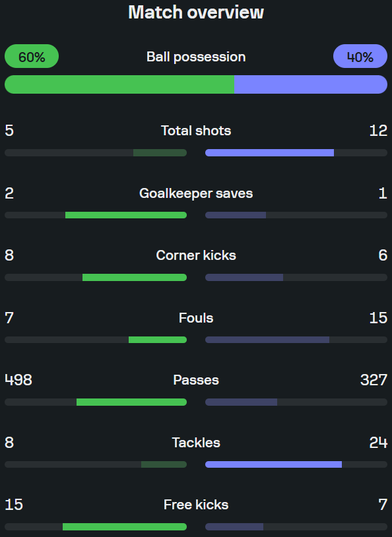Click the green Goalkeeper saves bar
This screenshot has width=392, height=537.
pyautogui.click(x=126, y=215)
